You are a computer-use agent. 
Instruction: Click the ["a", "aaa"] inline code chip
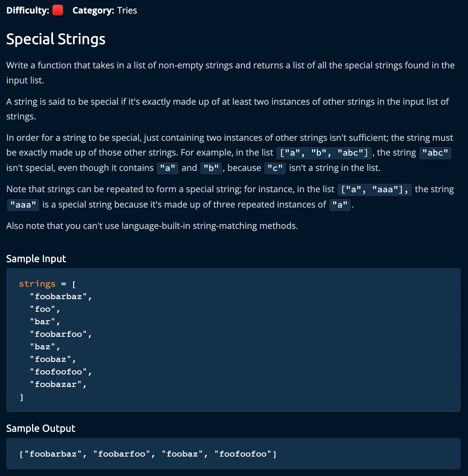point(375,190)
